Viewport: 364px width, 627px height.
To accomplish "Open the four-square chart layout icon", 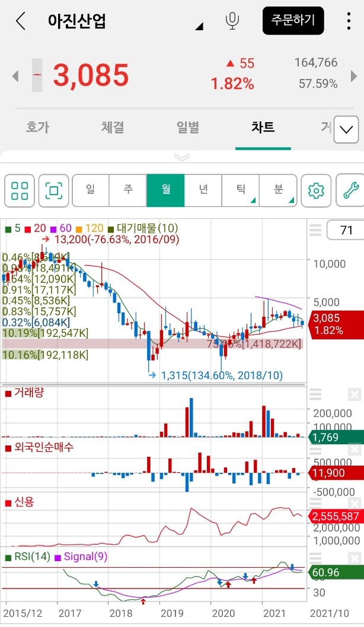I will 20,190.
